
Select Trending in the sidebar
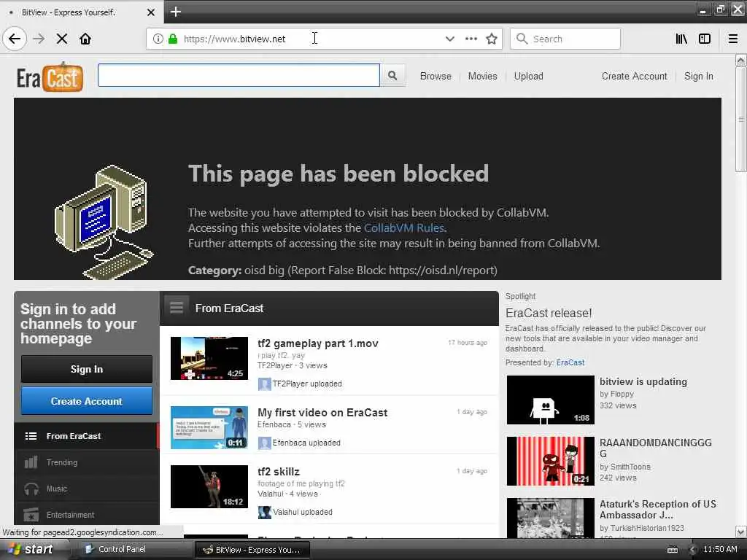click(x=87, y=462)
